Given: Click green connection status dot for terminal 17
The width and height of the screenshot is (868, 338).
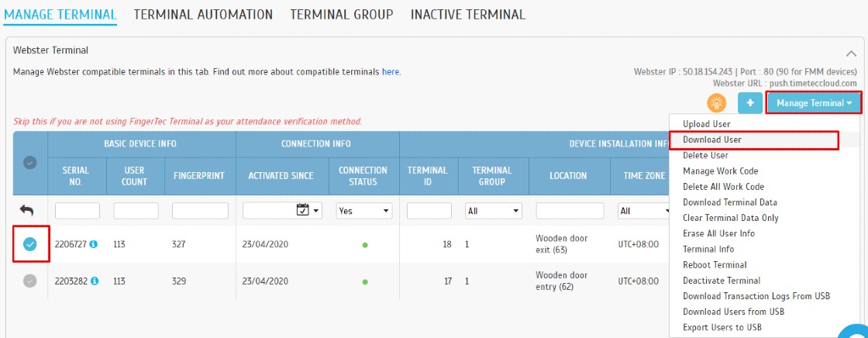Looking at the screenshot, I should [365, 282].
